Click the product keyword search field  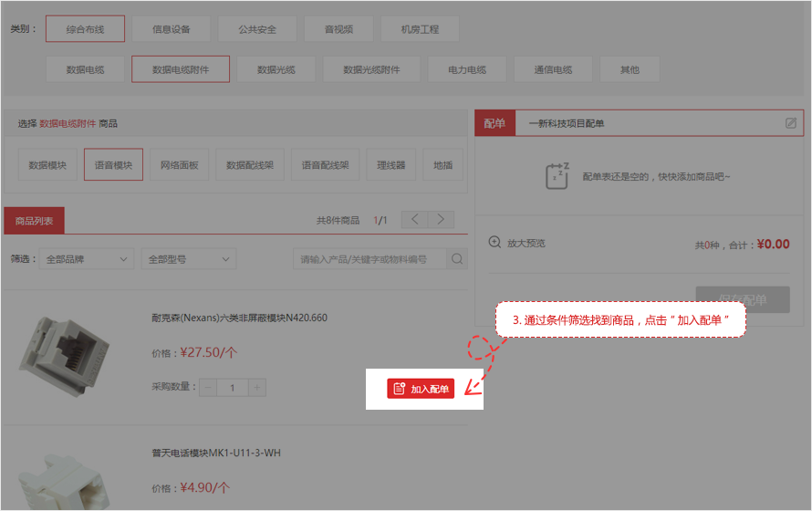370,259
